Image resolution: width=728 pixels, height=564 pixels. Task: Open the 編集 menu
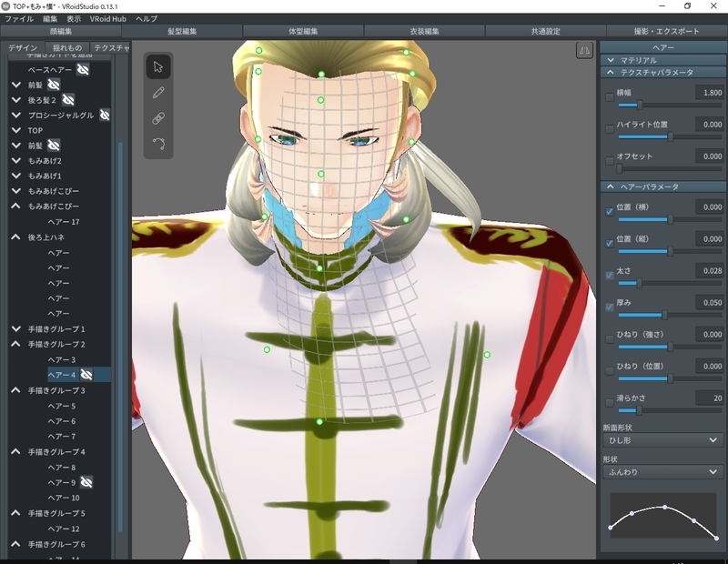(x=50, y=19)
